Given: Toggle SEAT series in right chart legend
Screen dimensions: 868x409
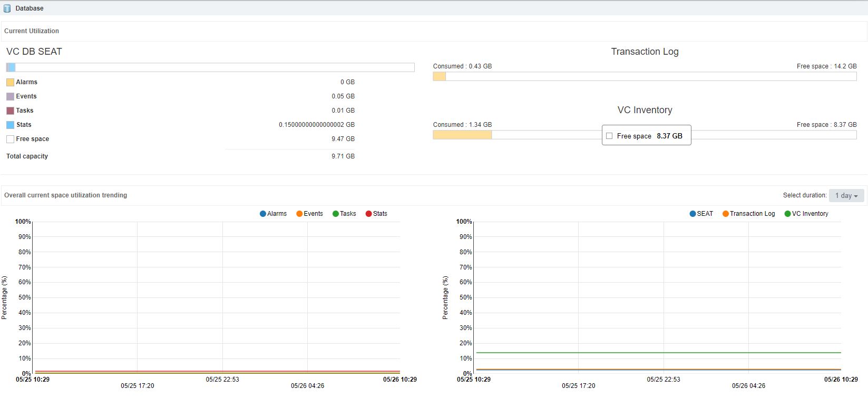Looking at the screenshot, I should click(x=693, y=214).
